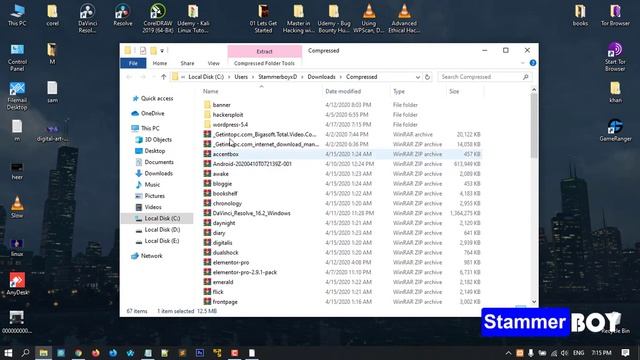Image resolution: width=640 pixels, height=360 pixels.
Task: Open recent locations dropdown arrow
Action: click(x=153, y=77)
